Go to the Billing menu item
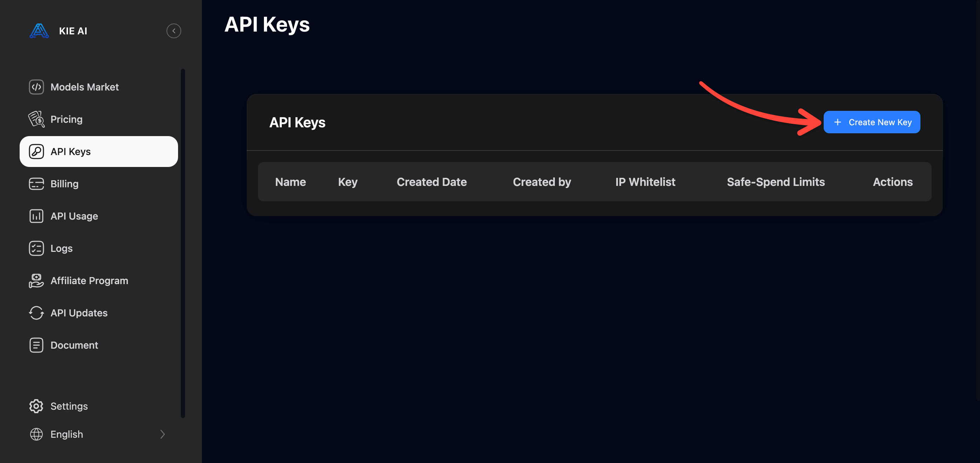The image size is (980, 463). point(99,184)
